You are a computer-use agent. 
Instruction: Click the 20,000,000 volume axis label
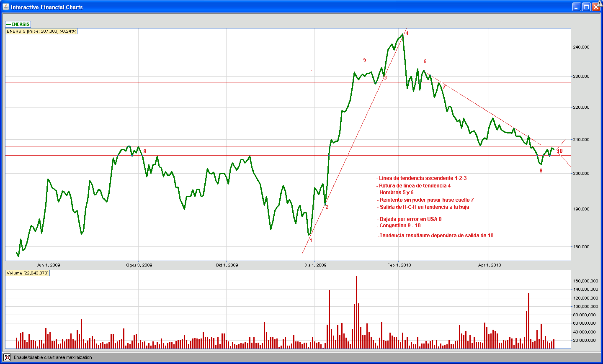585,341
